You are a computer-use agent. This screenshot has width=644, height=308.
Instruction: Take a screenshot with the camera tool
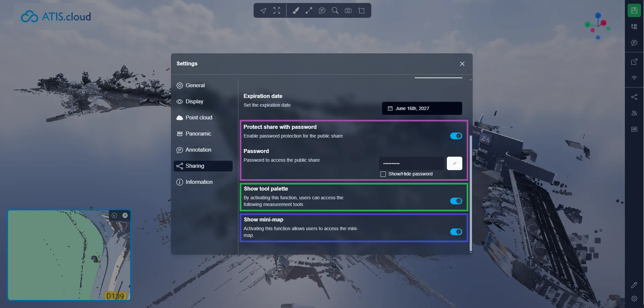(348, 10)
